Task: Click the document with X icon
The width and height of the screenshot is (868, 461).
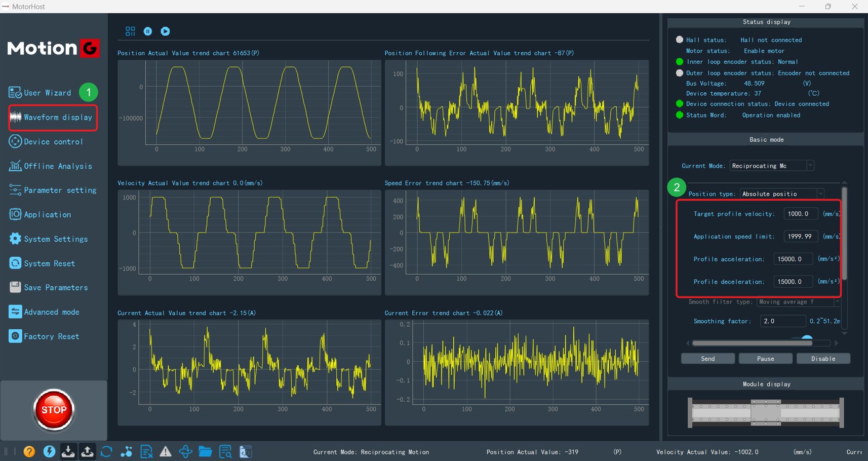Action: [146, 451]
